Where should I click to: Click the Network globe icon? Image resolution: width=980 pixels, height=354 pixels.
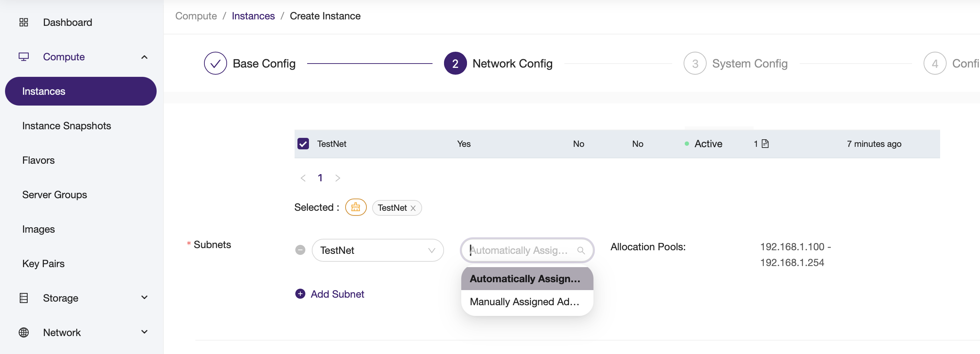pos(24,332)
